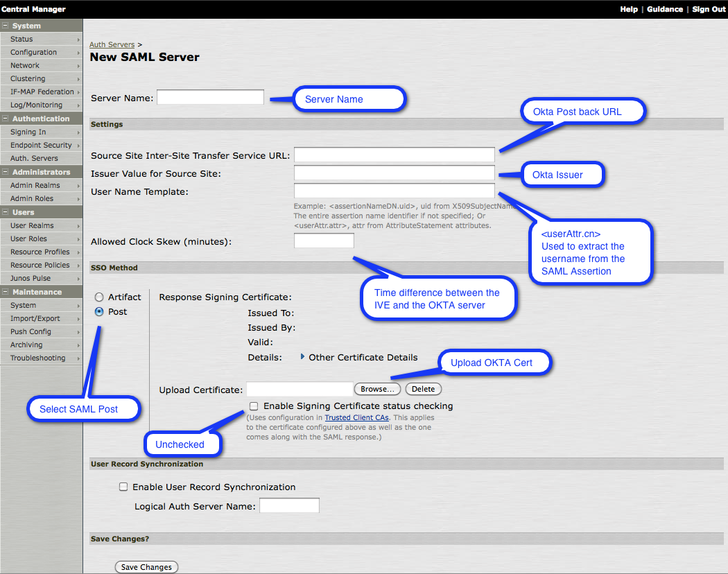Collapse the Authentication section minus icon
728x574 pixels.
pyautogui.click(x=6, y=119)
